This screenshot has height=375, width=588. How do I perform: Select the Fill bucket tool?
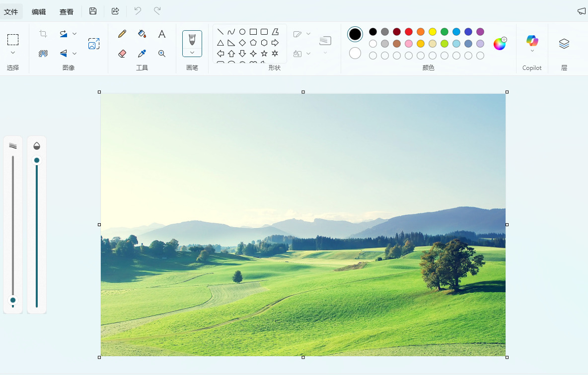(x=142, y=34)
